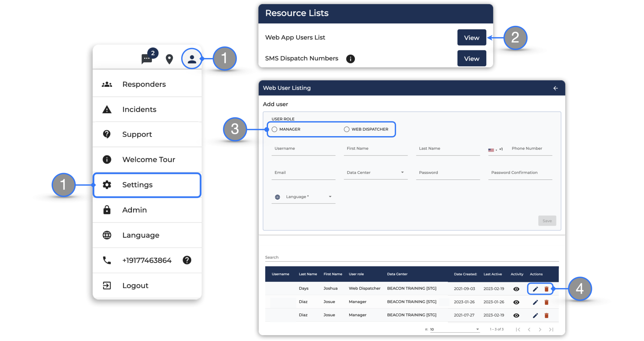
Task: Click the Support question mark icon
Action: [107, 134]
